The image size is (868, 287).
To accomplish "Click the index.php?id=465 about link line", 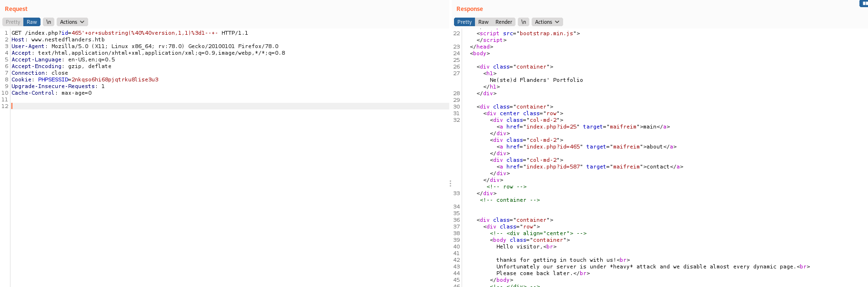I will click(586, 147).
